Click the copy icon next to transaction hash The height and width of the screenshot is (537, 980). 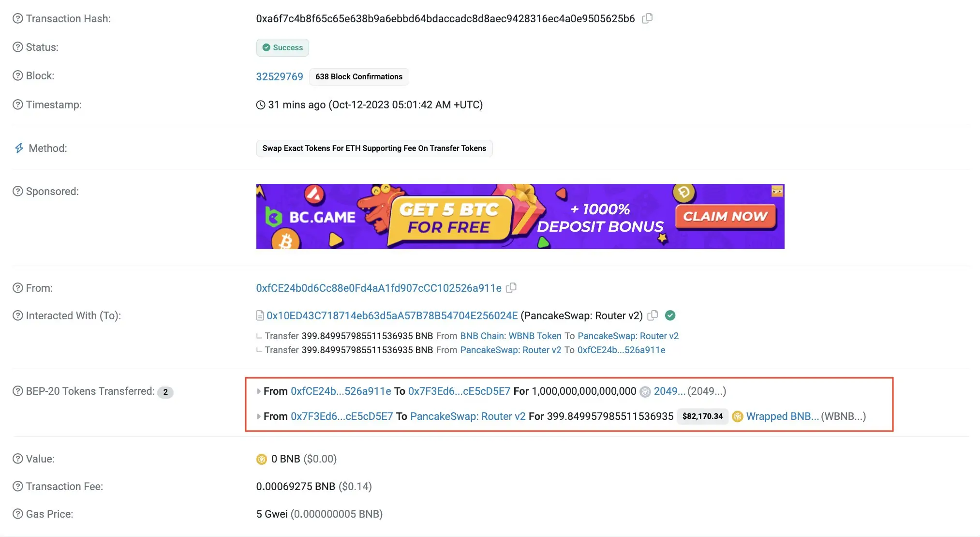[647, 18]
